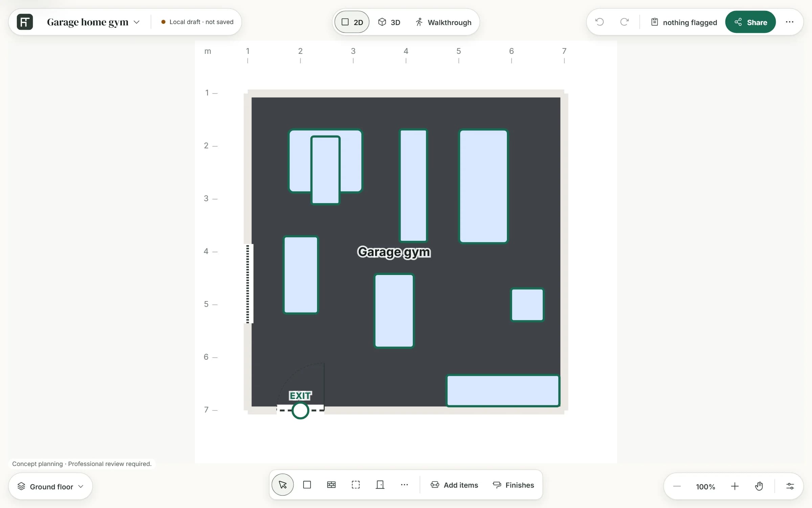Select the draw room rectangle tool

tap(307, 485)
